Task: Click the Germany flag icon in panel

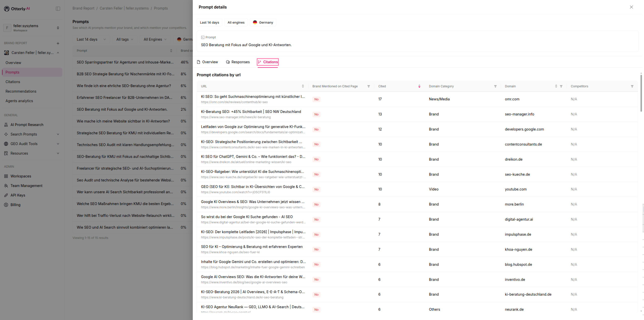Action: point(255,22)
